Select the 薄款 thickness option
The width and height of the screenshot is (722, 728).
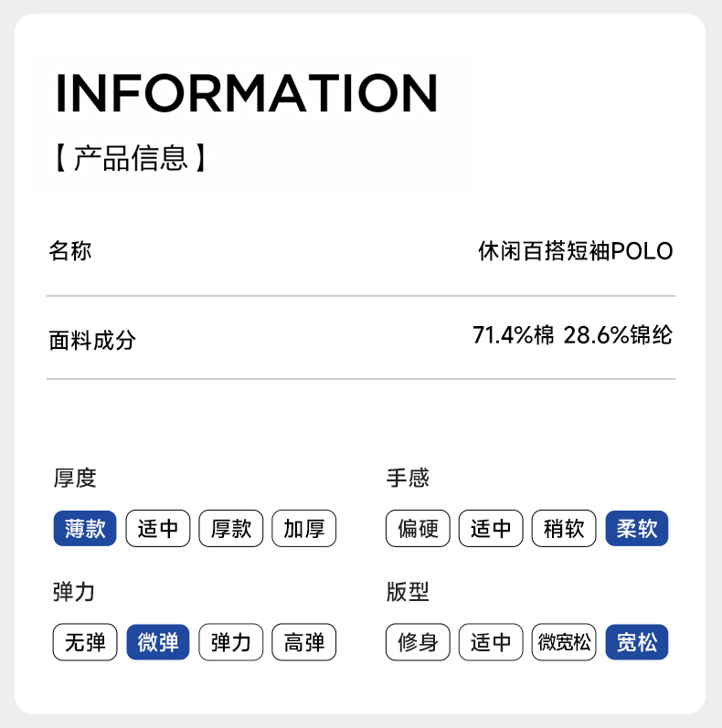85,528
